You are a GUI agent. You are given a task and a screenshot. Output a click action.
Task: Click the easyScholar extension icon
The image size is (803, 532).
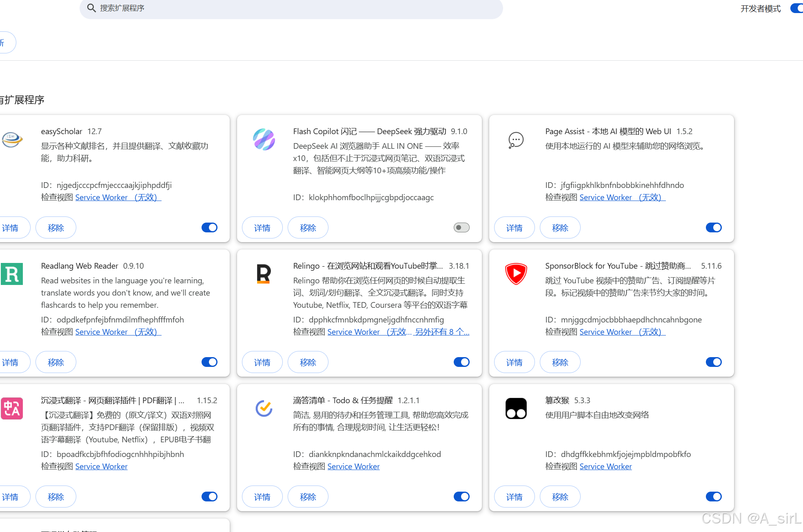click(x=12, y=140)
